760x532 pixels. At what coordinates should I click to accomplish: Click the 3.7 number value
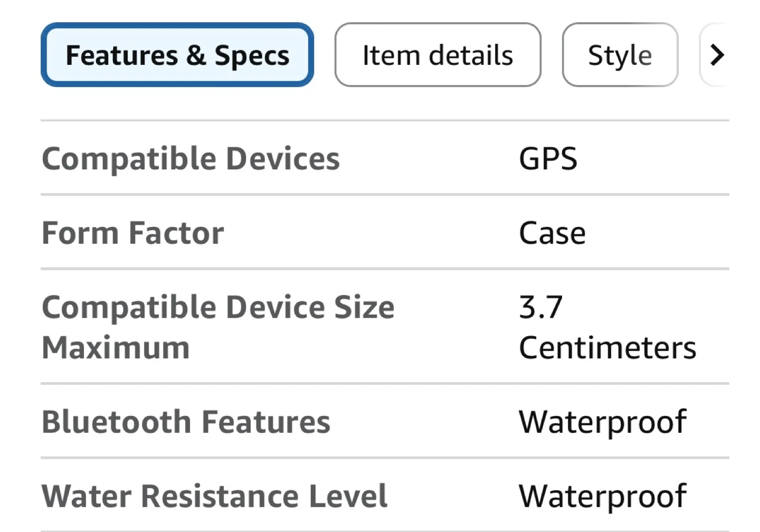(x=540, y=307)
